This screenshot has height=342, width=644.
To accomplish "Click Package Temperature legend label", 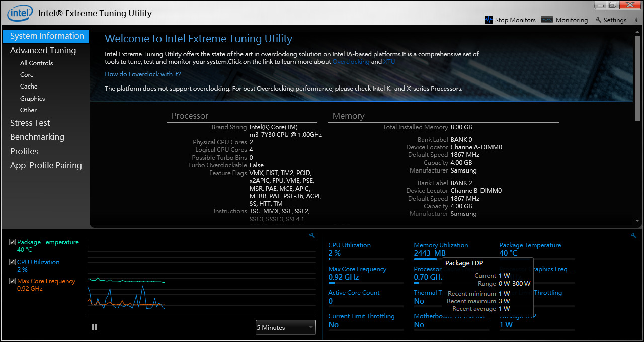I will click(48, 242).
